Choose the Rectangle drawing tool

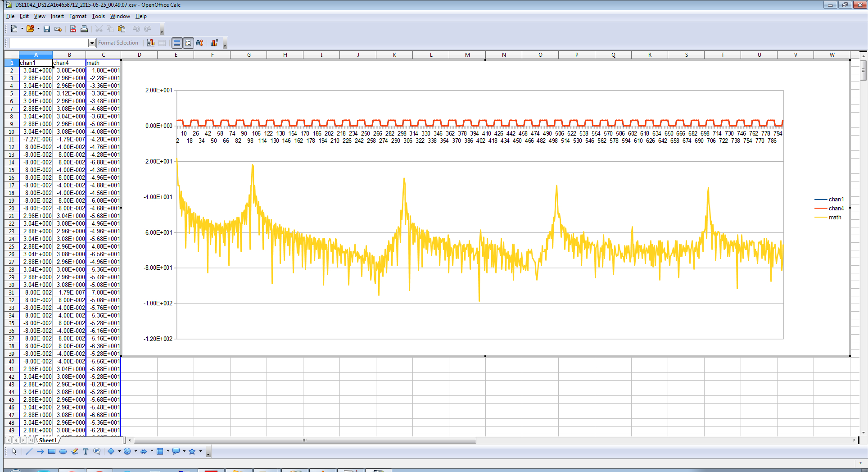click(52, 451)
